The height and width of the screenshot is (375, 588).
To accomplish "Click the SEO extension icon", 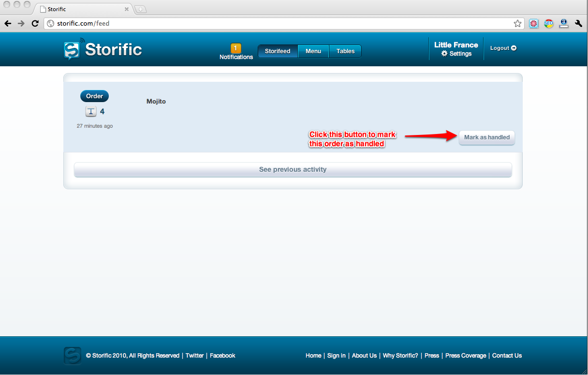I will point(548,23).
